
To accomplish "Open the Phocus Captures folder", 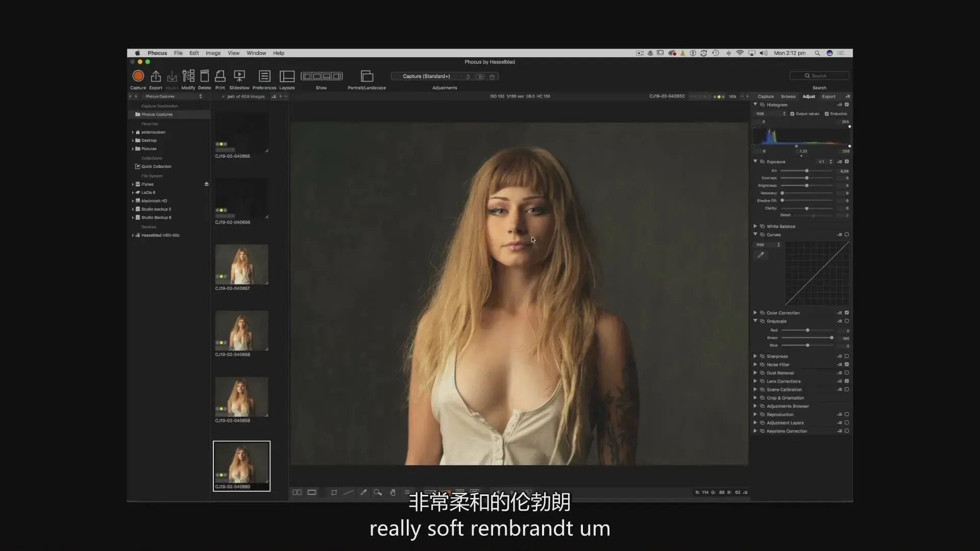I will click(157, 115).
